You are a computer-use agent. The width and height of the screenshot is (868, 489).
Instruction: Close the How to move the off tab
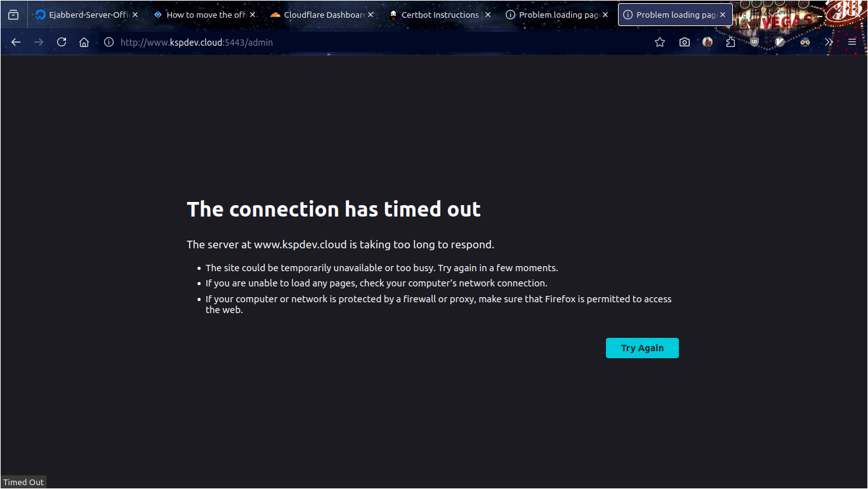[x=253, y=15]
